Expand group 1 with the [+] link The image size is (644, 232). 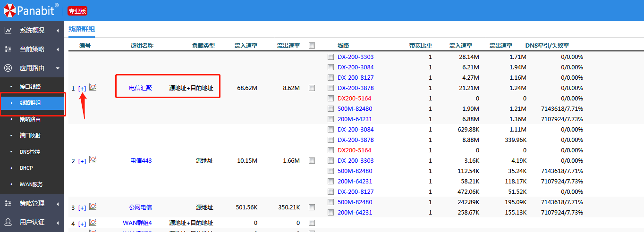point(82,88)
